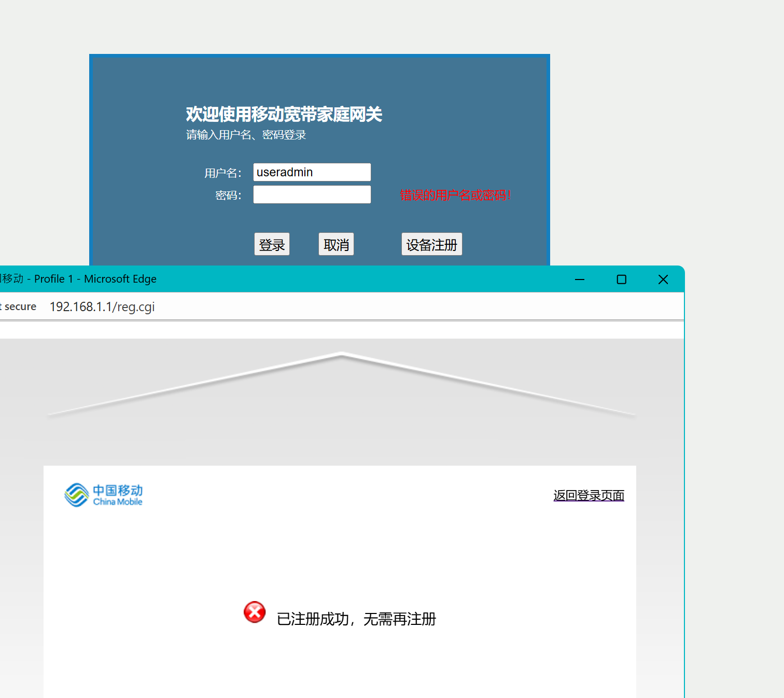Click the red error X icon

tap(255, 612)
